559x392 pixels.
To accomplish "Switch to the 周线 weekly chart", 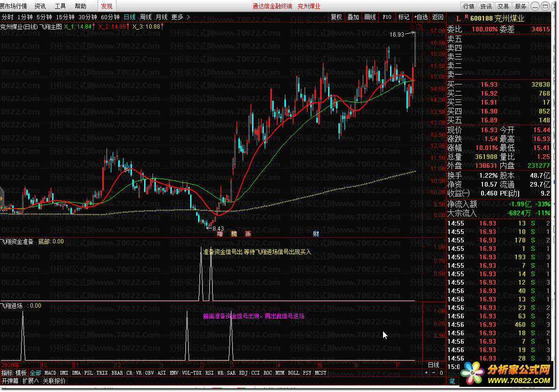I will (146, 17).
